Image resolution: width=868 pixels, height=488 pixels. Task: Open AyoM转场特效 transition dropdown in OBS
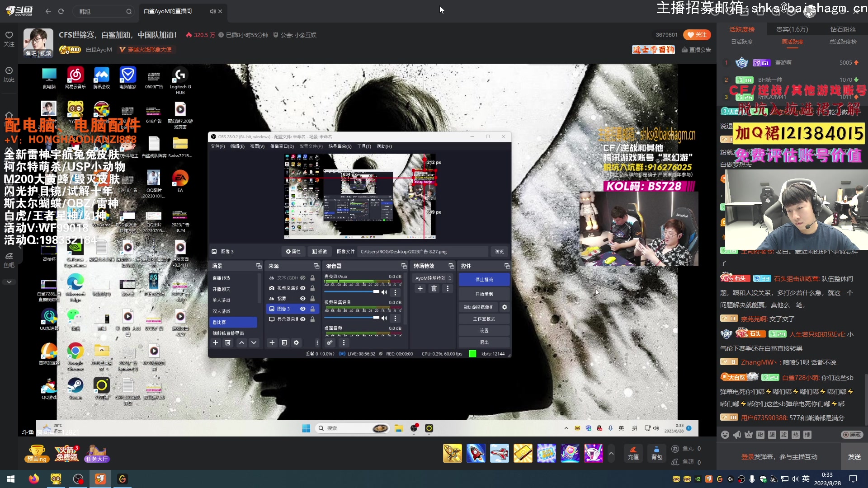tap(434, 278)
